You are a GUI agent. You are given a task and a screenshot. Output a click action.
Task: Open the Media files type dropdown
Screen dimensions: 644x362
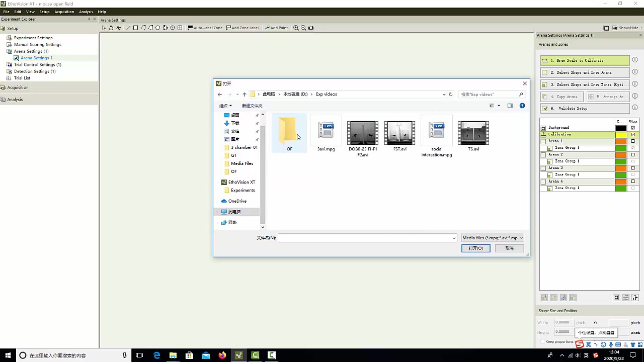[x=492, y=238]
